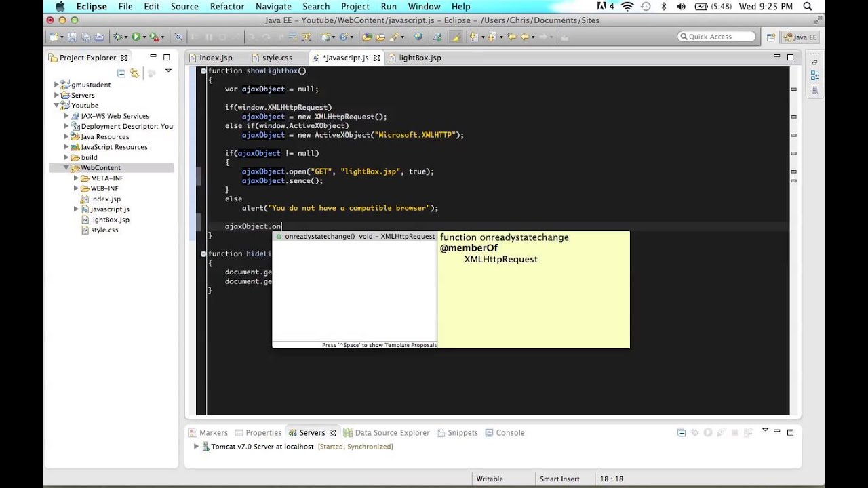Toggle Link with Editor in Project Explorer
The image size is (868, 488).
(134, 73)
